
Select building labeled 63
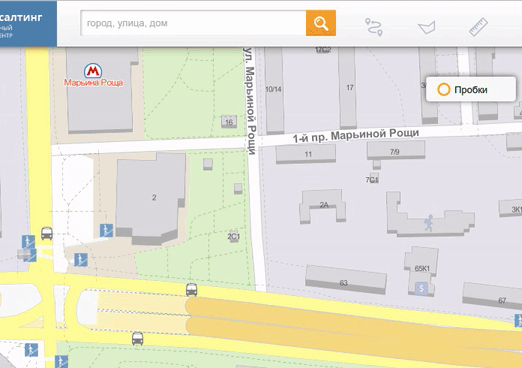(x=346, y=279)
